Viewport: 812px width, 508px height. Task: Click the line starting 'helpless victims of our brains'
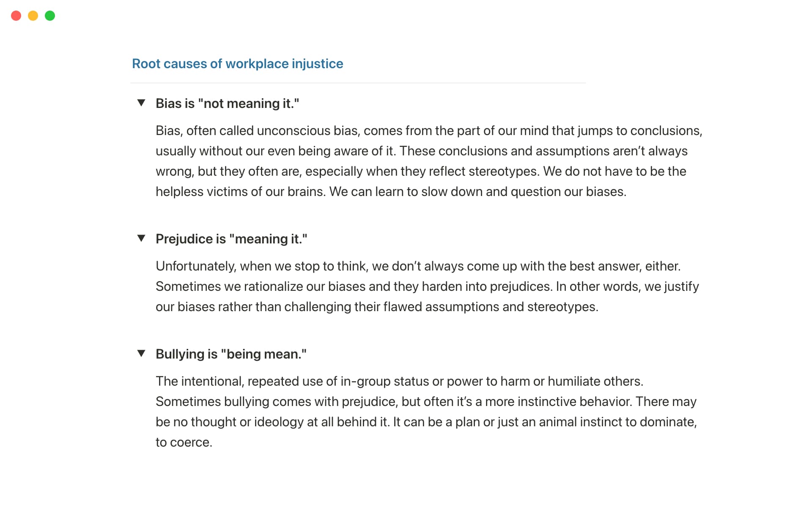(390, 191)
